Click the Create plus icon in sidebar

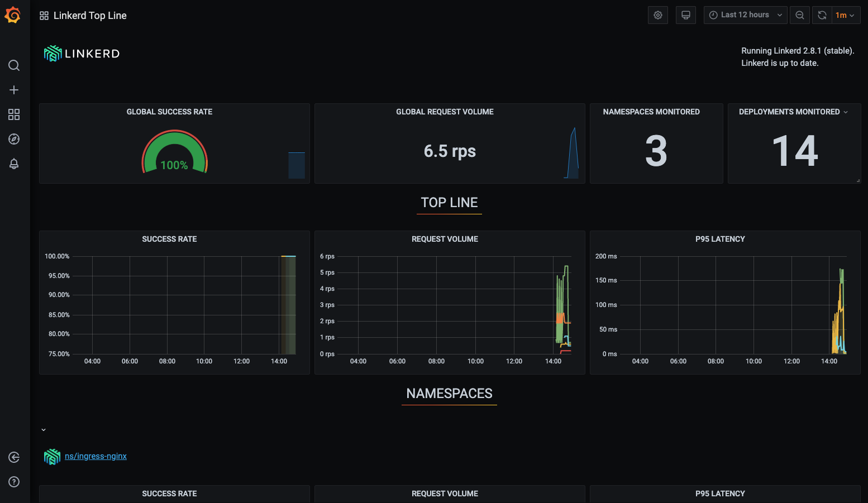click(14, 90)
